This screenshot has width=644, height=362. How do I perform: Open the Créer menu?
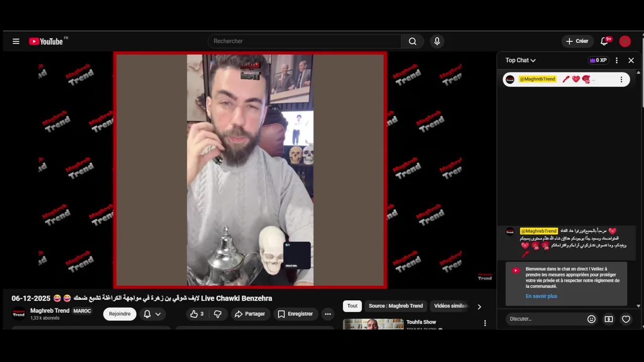(x=577, y=41)
